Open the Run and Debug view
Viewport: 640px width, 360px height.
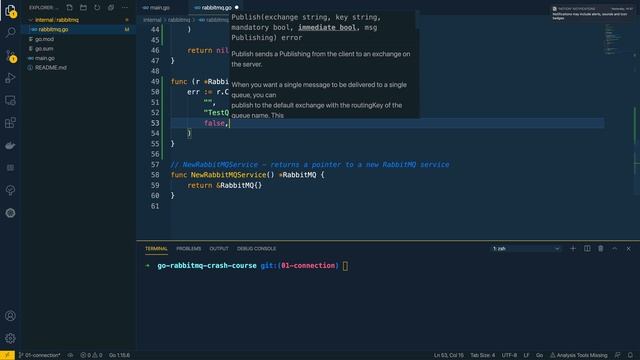coord(10,78)
